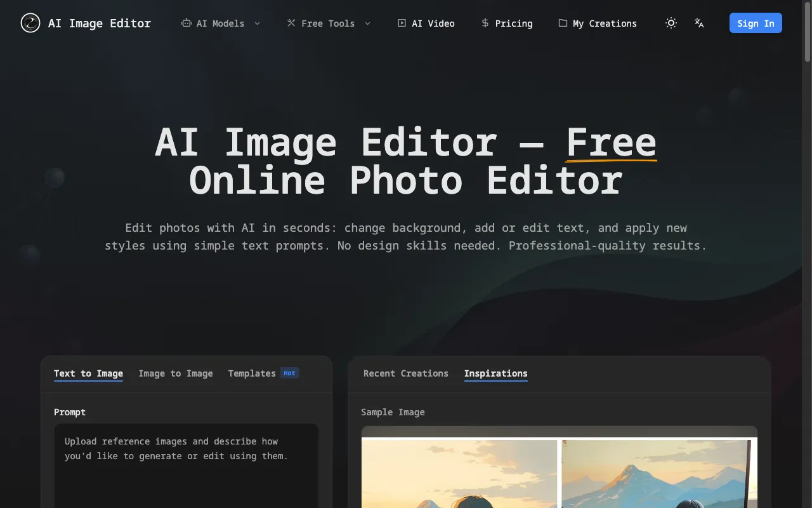The image size is (812, 508).
Task: Click the Sign In button
Action: tap(756, 23)
